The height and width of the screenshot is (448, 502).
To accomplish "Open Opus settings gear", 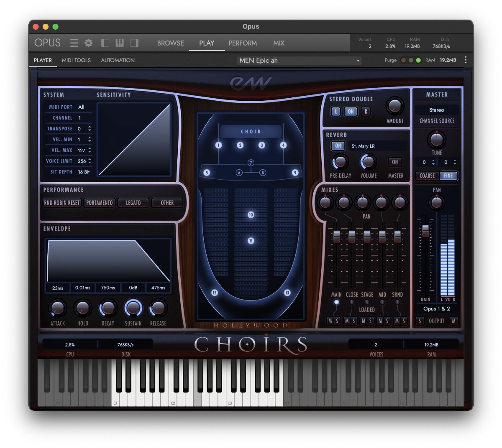I will pos(89,43).
